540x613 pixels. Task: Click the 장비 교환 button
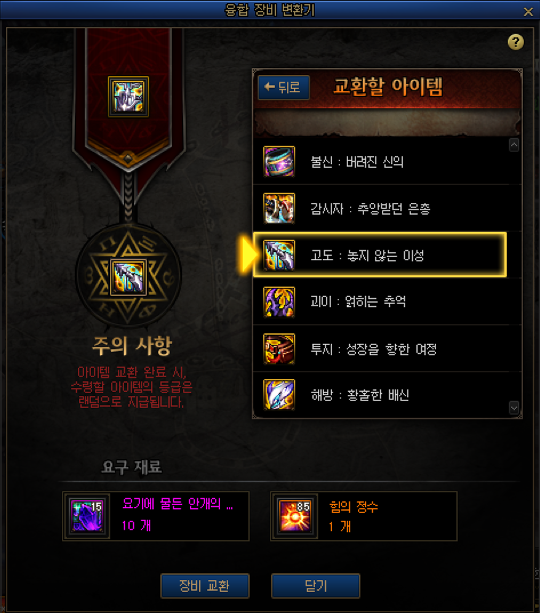click(x=205, y=586)
